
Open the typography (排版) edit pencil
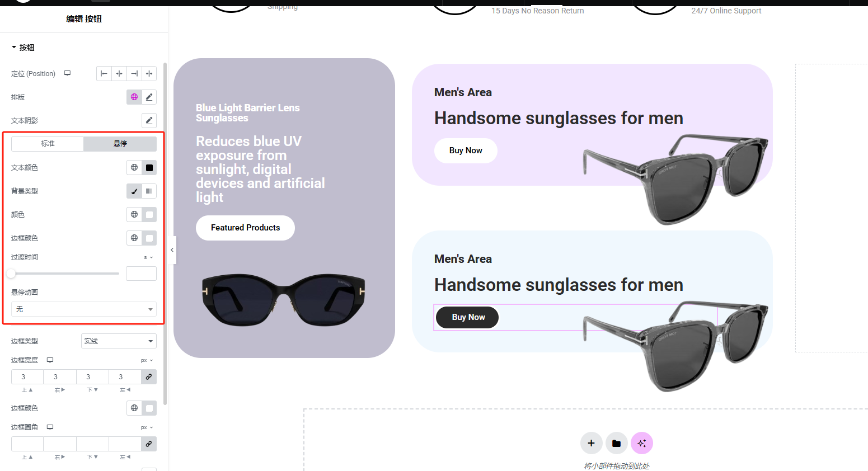(149, 97)
